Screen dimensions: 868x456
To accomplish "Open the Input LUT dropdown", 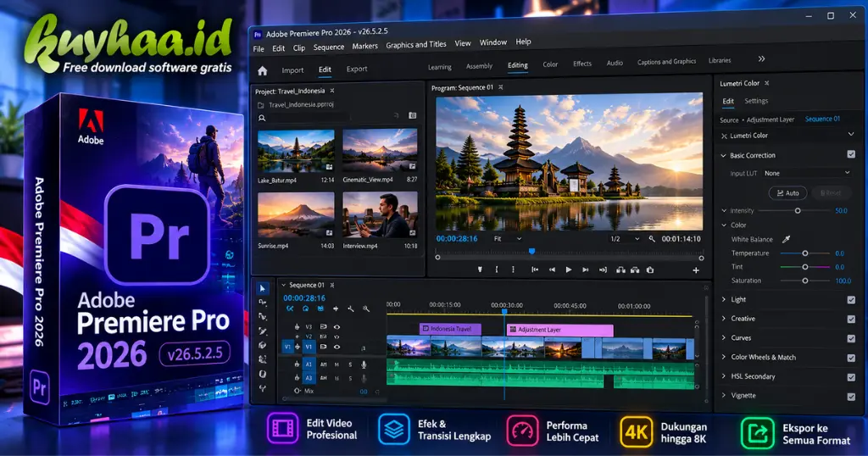I will click(807, 173).
